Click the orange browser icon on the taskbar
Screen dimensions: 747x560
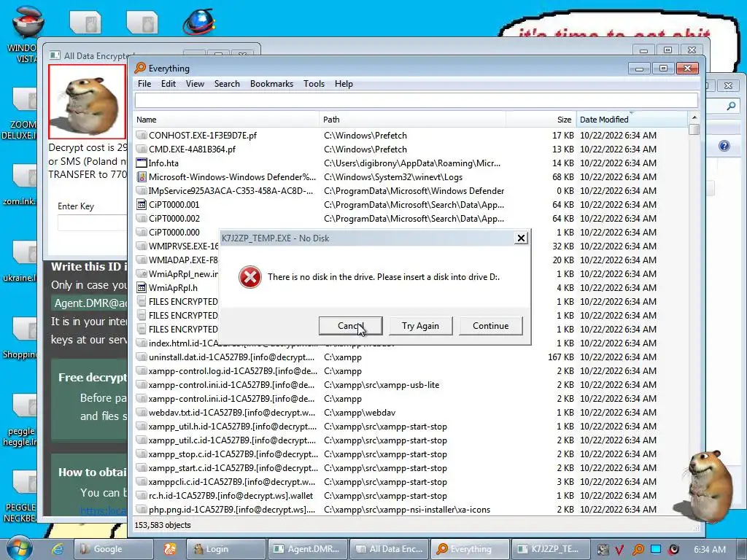point(169,549)
